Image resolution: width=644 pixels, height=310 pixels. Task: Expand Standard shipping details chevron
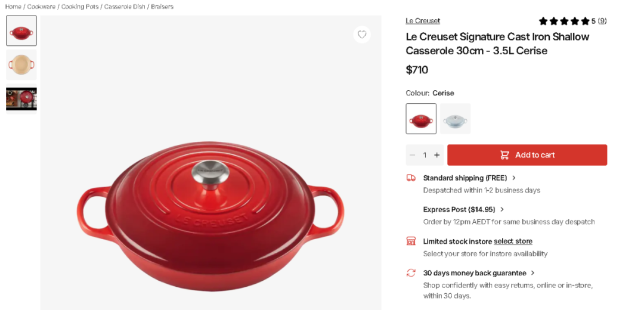[514, 178]
